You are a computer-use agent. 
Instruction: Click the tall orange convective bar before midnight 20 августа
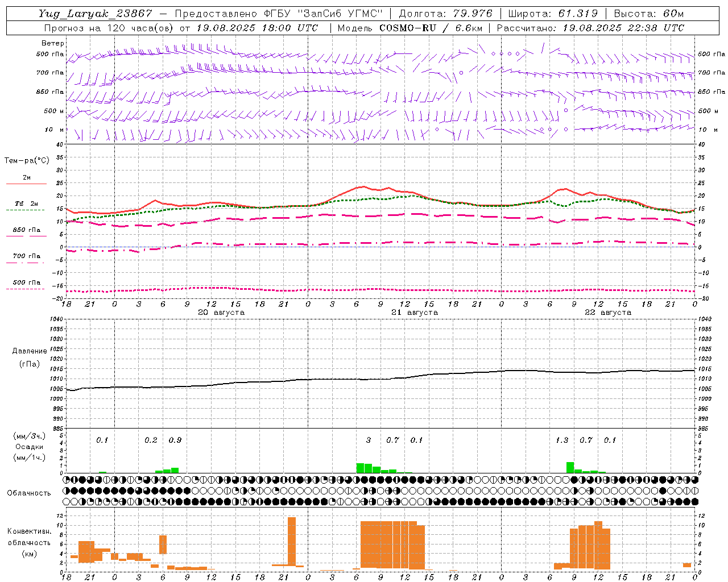click(292, 542)
